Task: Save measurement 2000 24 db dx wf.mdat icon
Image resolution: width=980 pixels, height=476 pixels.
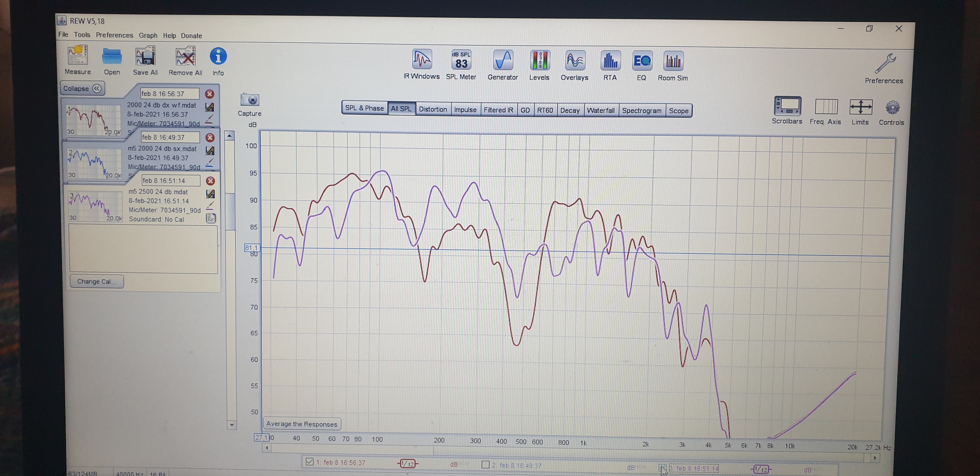Action: [209, 107]
